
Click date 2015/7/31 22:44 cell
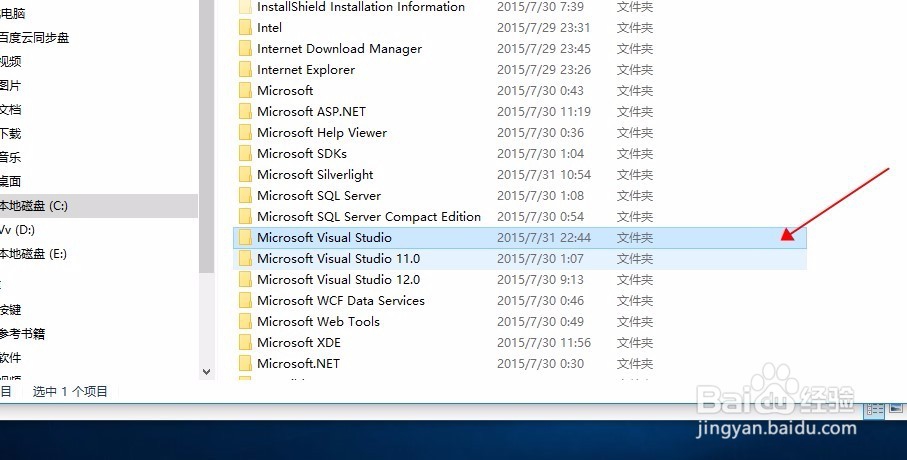tap(544, 238)
